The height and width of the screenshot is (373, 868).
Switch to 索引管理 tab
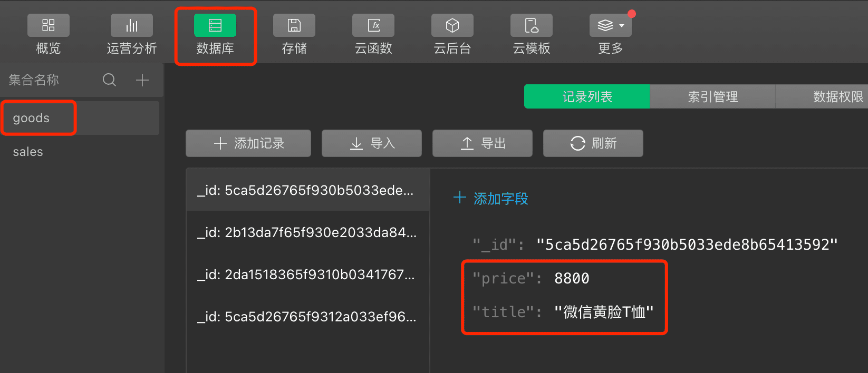(712, 96)
